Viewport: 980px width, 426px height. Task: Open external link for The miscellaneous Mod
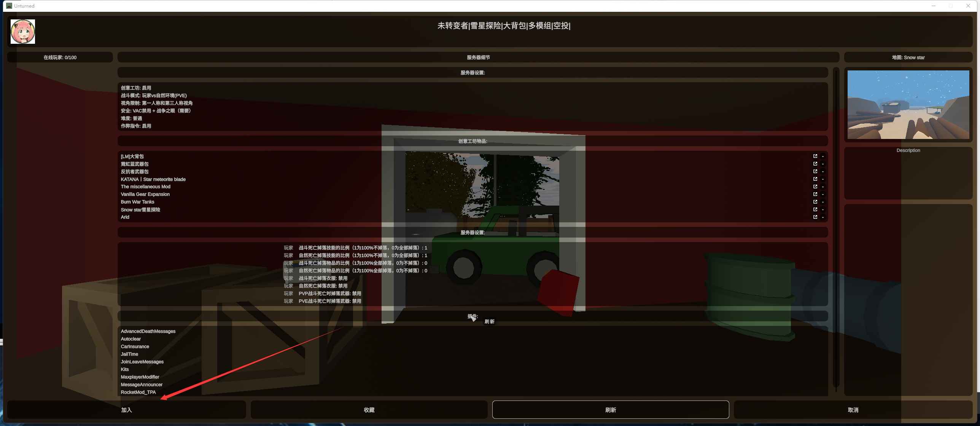click(815, 187)
